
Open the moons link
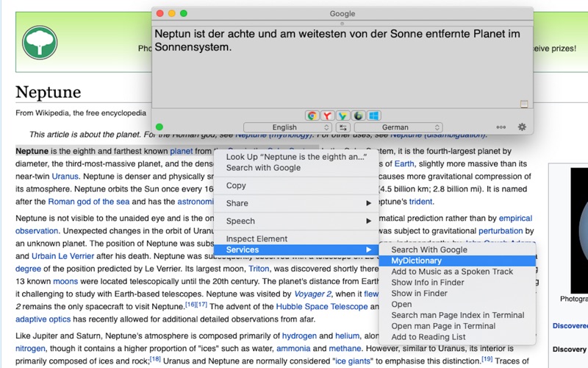(65, 281)
